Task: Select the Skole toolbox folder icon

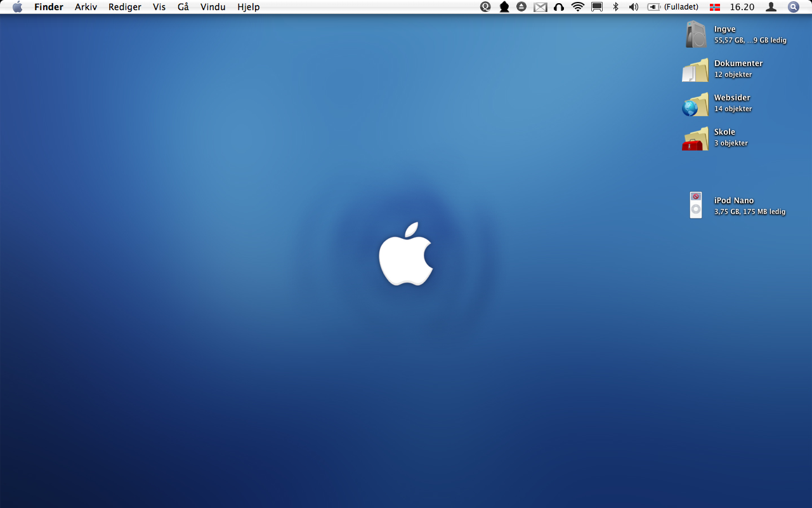Action: [696, 138]
